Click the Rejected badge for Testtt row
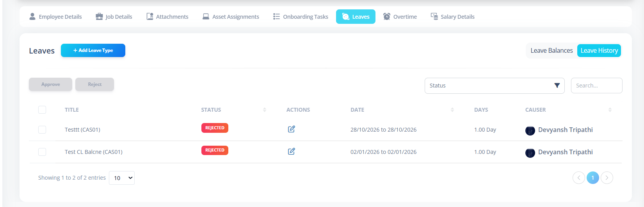 point(215,128)
